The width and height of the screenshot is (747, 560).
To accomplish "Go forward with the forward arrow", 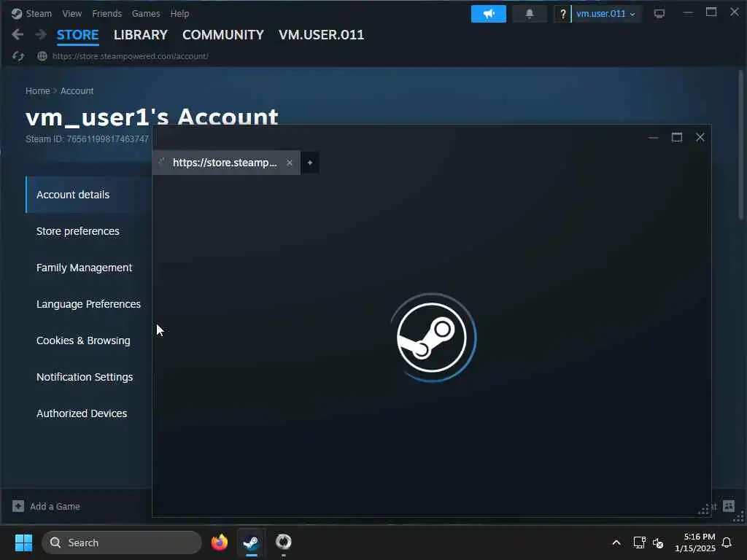I will [x=41, y=34].
